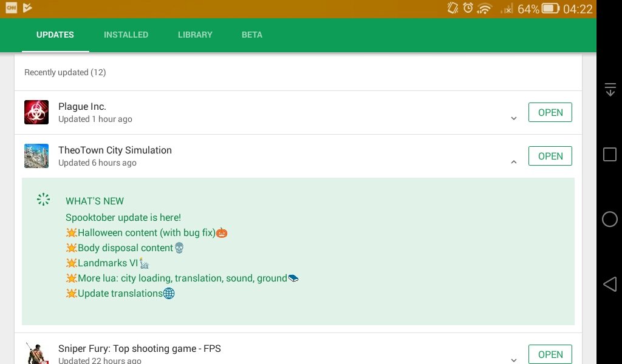Tap Updated 6 hours ago text

[97, 163]
